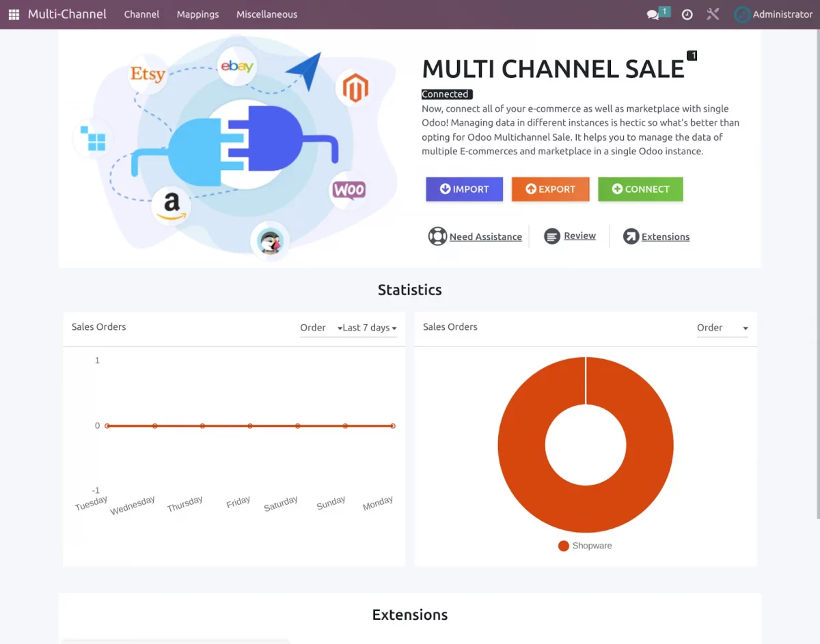Click the Tuesday data point on line chart
Screen dimensions: 820x644
(x=107, y=425)
